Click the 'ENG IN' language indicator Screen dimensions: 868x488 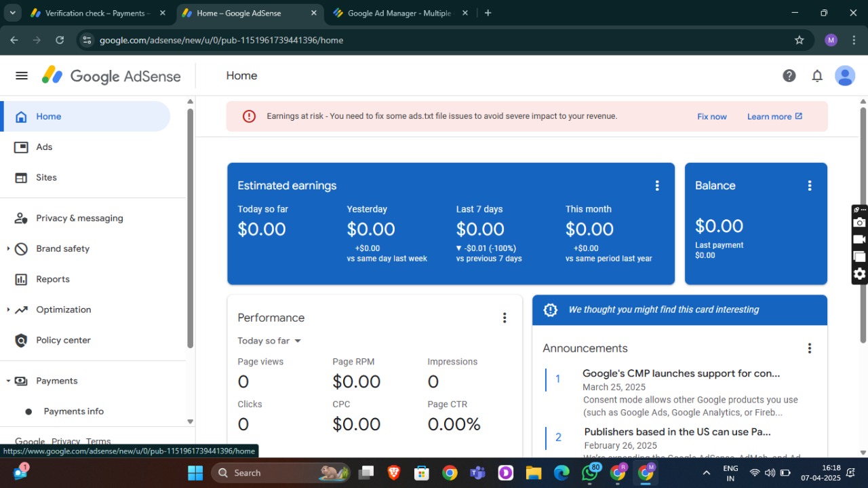[x=730, y=472]
